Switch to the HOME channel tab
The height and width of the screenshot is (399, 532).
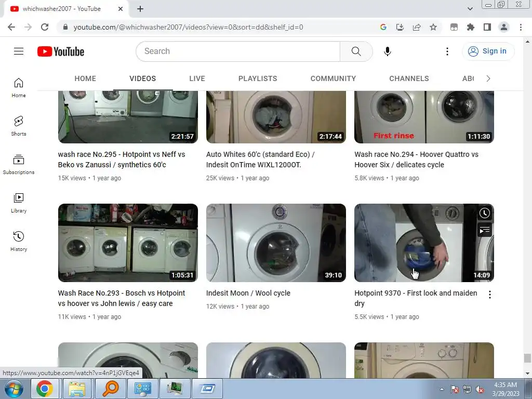pyautogui.click(x=85, y=79)
